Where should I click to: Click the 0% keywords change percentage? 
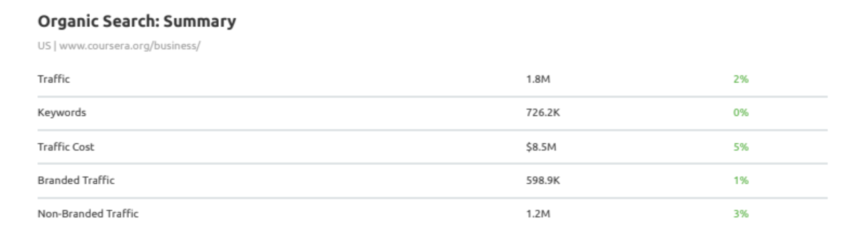[741, 113]
